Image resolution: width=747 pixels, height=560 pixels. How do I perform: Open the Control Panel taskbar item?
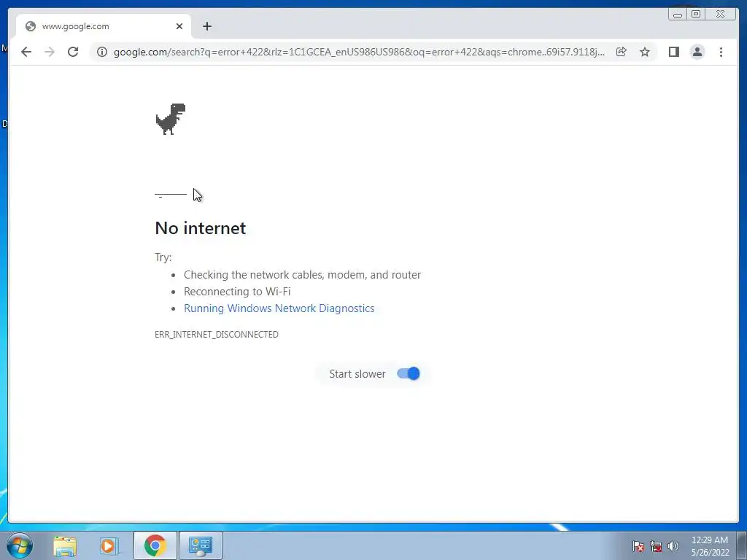201,545
